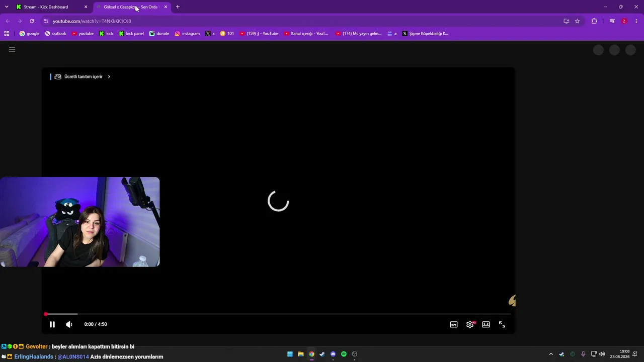Enter fullscreen on the video player
Viewport: 644px width, 362px height.
(x=502, y=324)
